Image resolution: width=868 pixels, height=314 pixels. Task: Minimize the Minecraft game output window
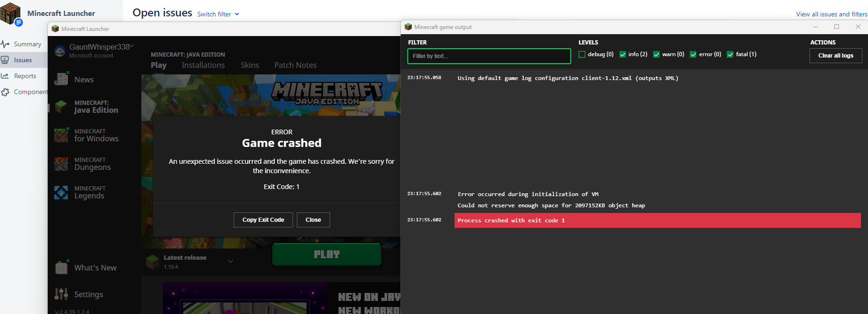[x=816, y=27]
